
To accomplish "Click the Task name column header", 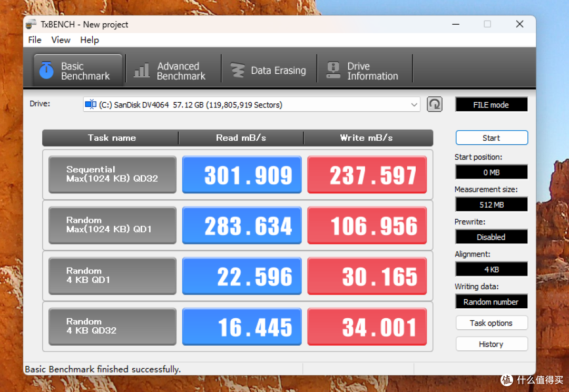I will (x=111, y=138).
